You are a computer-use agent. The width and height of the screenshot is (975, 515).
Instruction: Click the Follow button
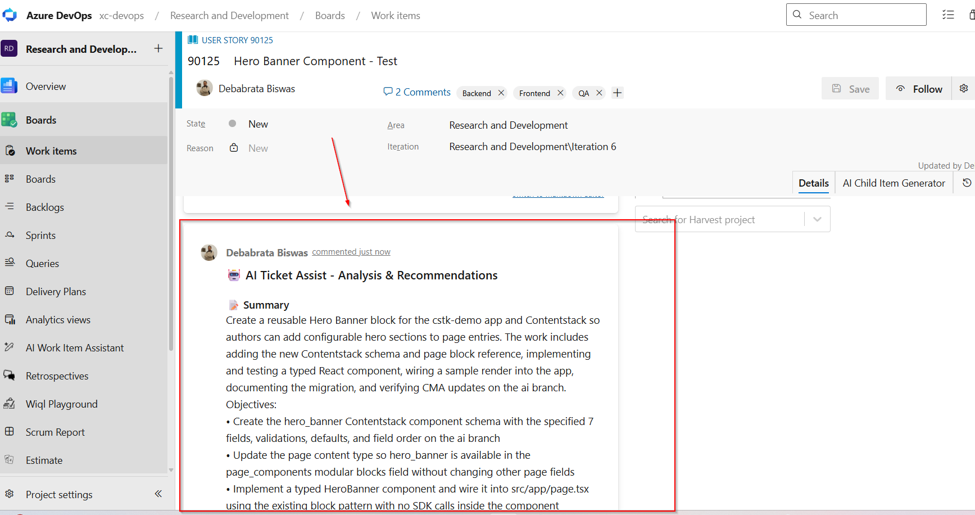[x=919, y=89]
